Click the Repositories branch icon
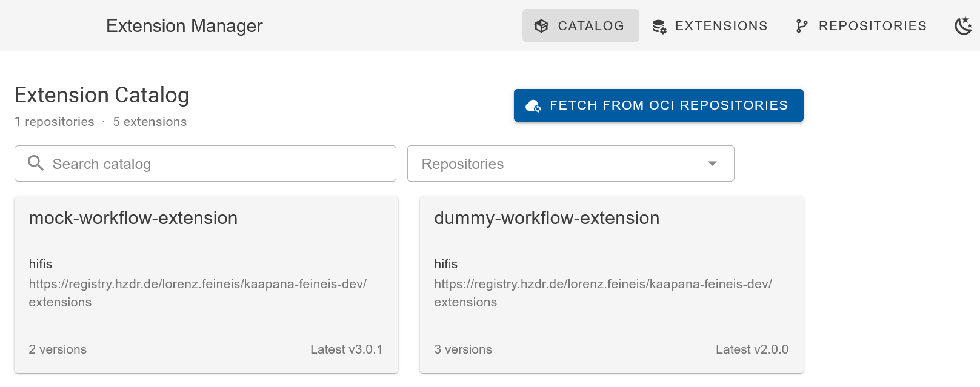The image size is (980, 387). click(802, 26)
